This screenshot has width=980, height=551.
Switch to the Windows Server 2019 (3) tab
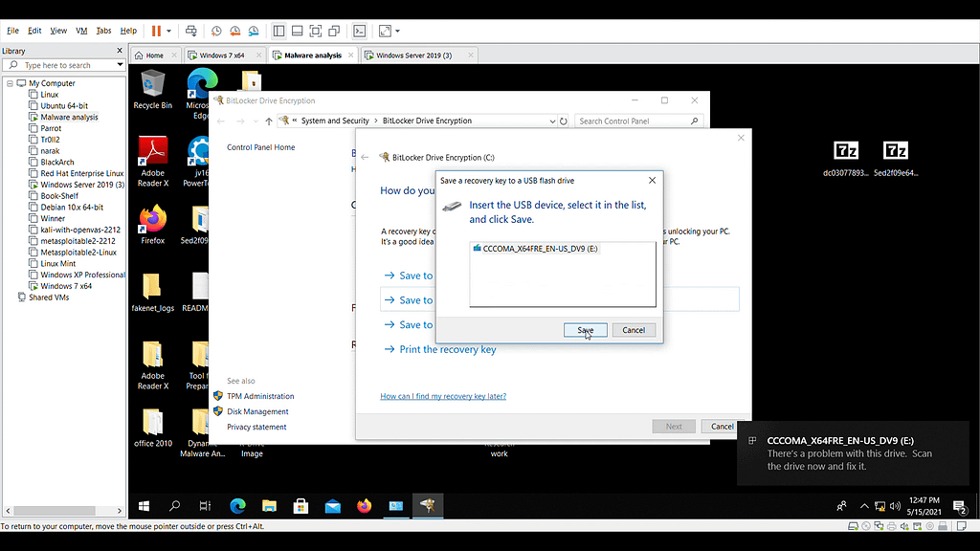click(x=413, y=55)
